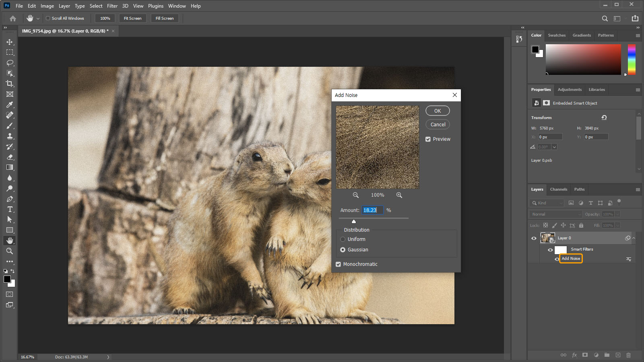Open the Select menu

[96, 6]
